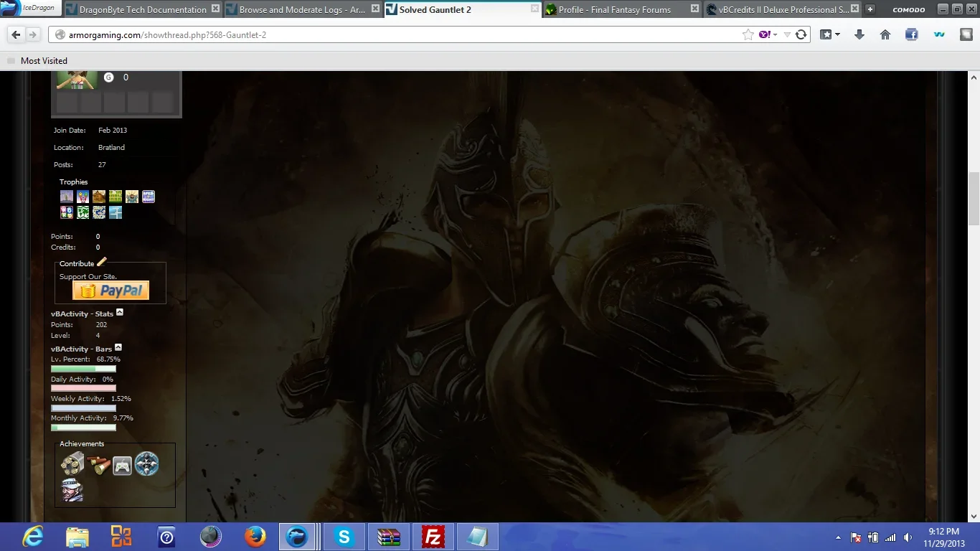980x551 pixels.
Task: Close the vBCredits II Deluxe tab
Action: 854,9
